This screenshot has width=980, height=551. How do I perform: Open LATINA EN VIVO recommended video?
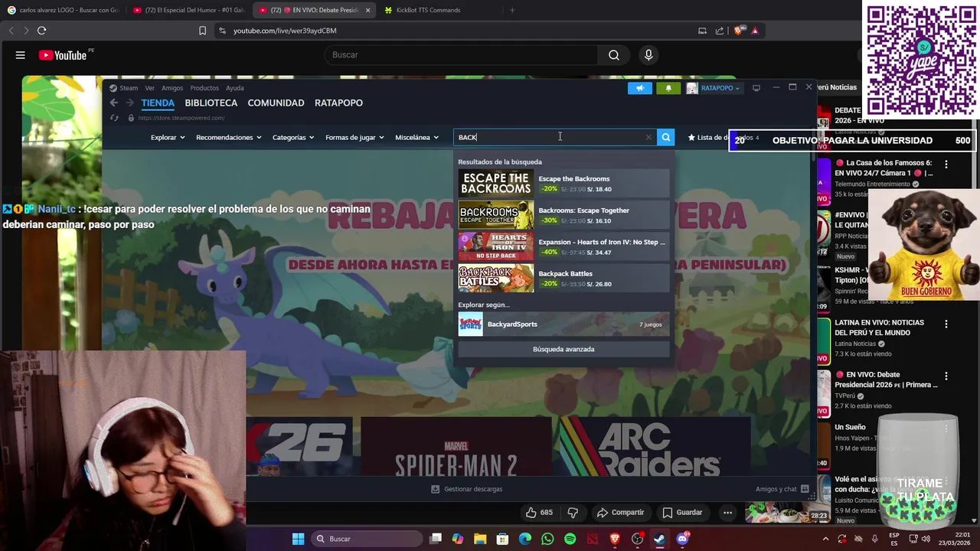(x=880, y=338)
